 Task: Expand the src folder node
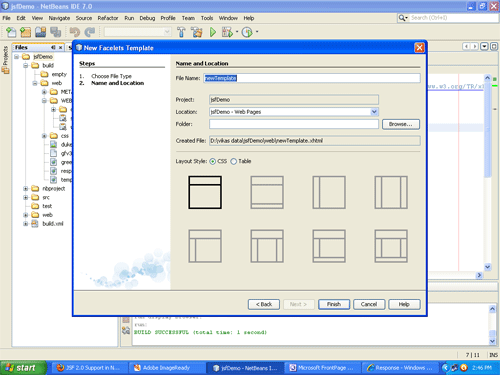pyautogui.click(x=26, y=197)
